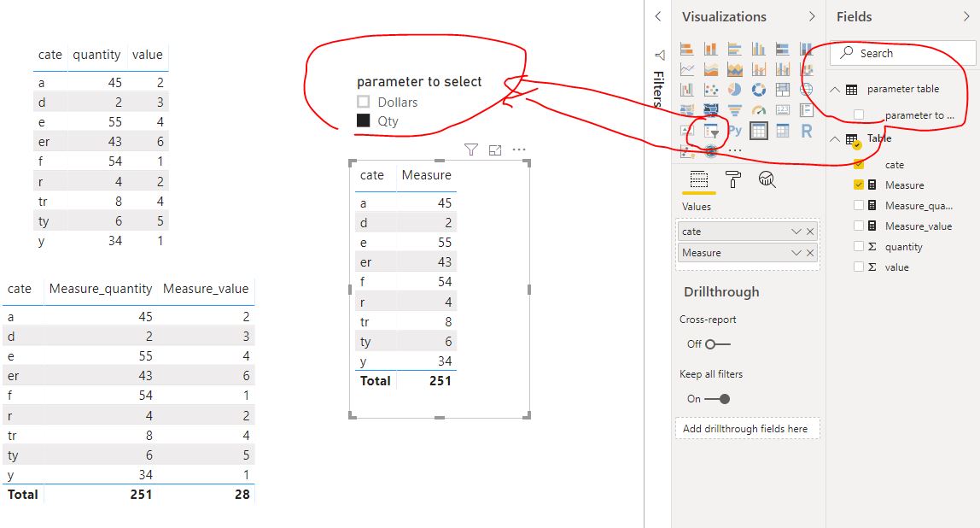Viewport: 980px width, 528px height.
Task: Select line and stacked column chart visual
Action: pyautogui.click(x=759, y=69)
